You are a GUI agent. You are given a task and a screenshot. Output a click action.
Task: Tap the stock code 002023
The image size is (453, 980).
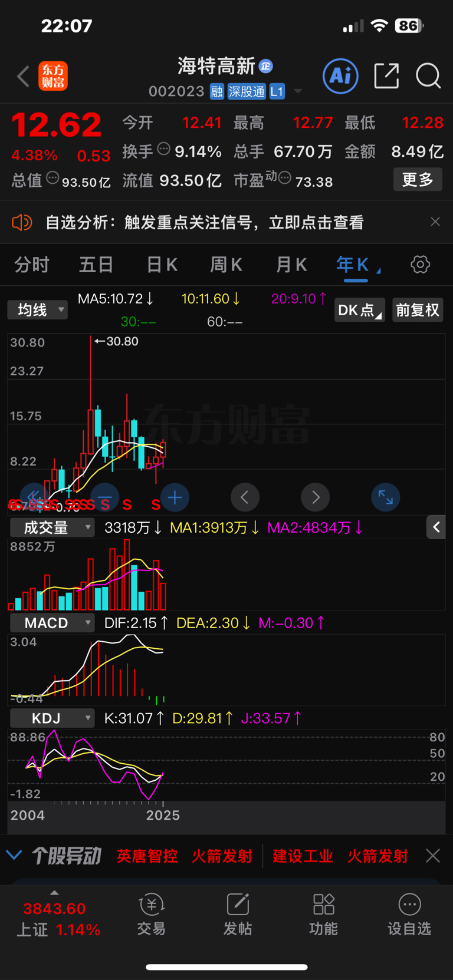tap(176, 91)
